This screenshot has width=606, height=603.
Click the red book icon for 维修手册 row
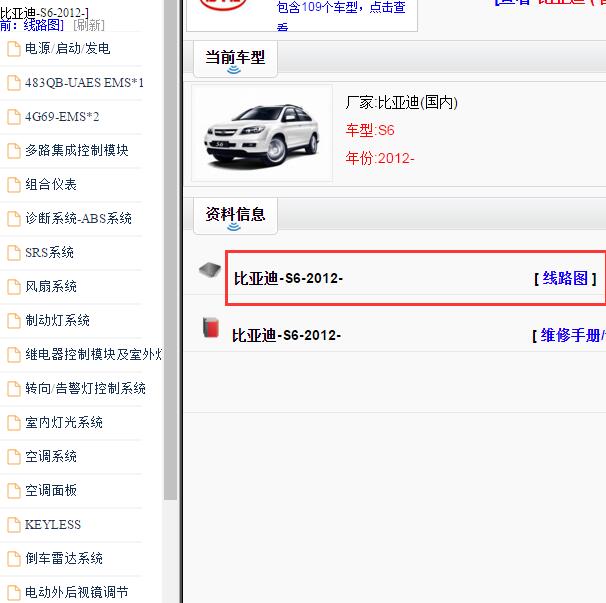point(211,327)
